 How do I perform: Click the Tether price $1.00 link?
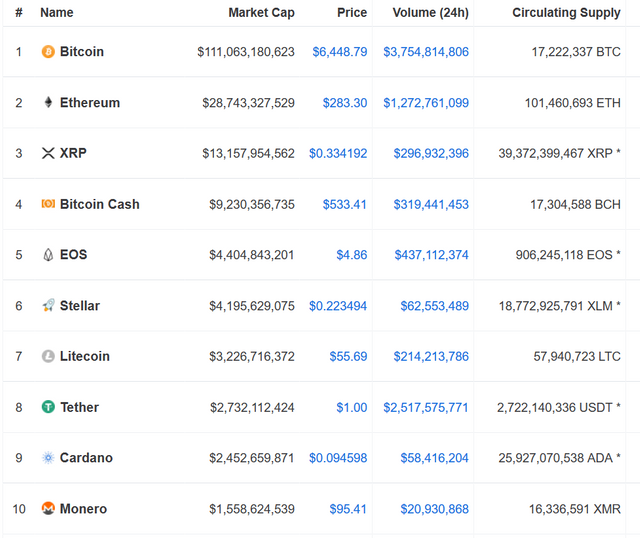coord(351,407)
